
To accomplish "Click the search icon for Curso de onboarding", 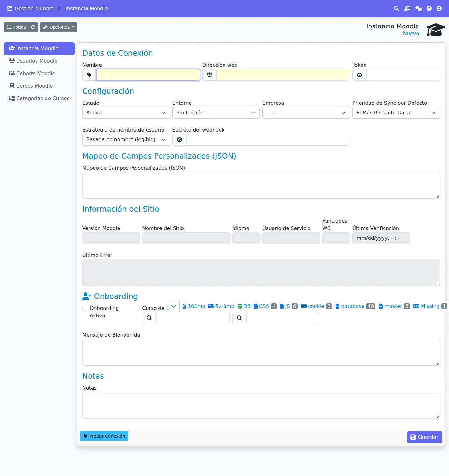I will (x=149, y=318).
